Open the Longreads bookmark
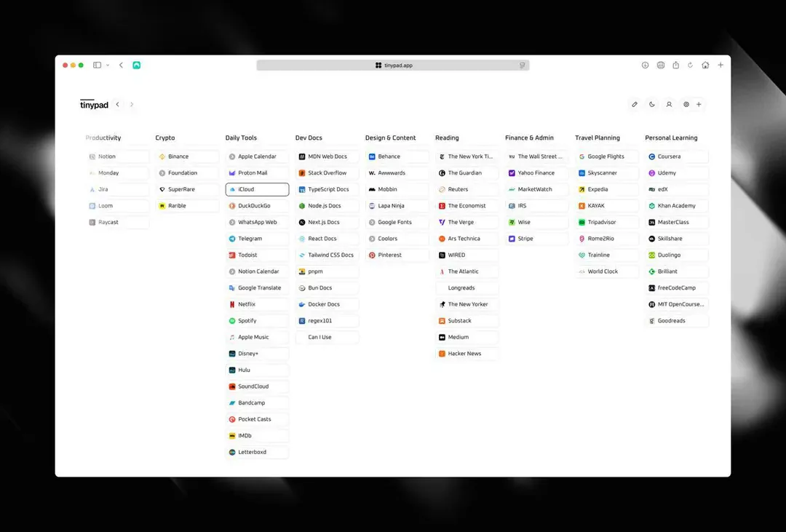 pyautogui.click(x=467, y=287)
